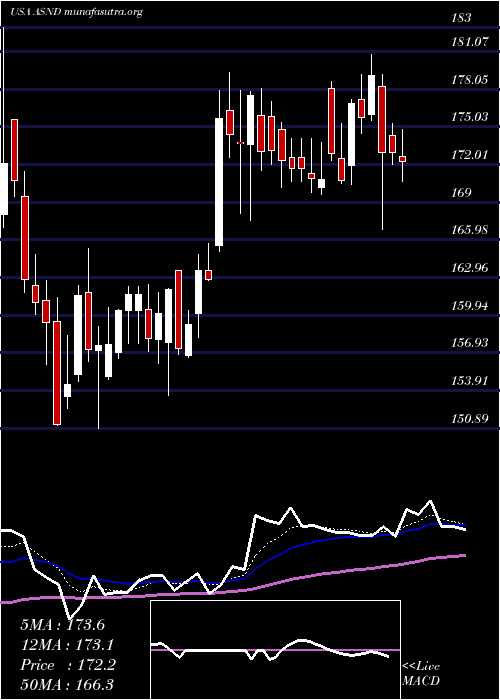The image size is (500, 700).
Task: Select the 156.93 price axis label
Action: click(469, 343)
